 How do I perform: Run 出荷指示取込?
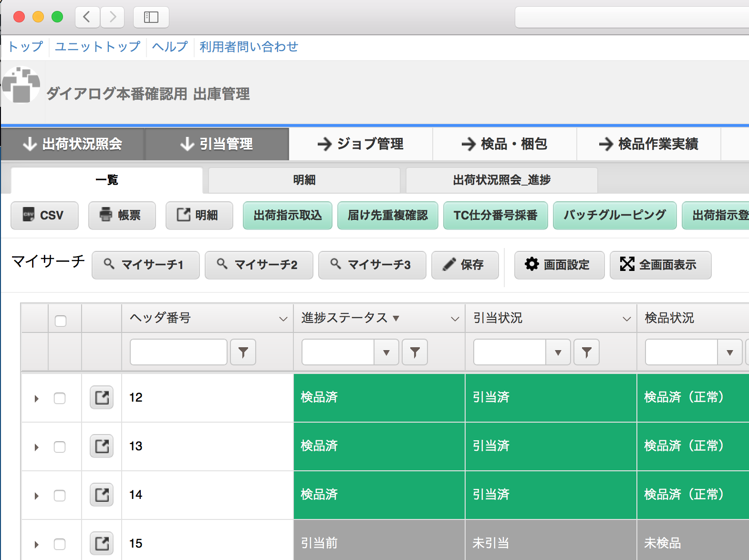pyautogui.click(x=288, y=216)
